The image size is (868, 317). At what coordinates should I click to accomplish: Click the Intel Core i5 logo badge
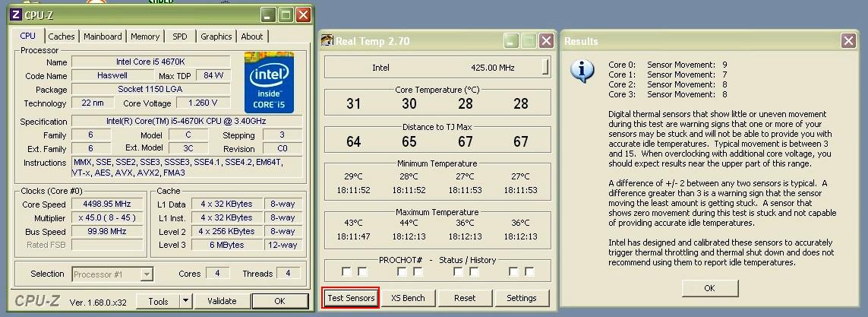pos(269,83)
